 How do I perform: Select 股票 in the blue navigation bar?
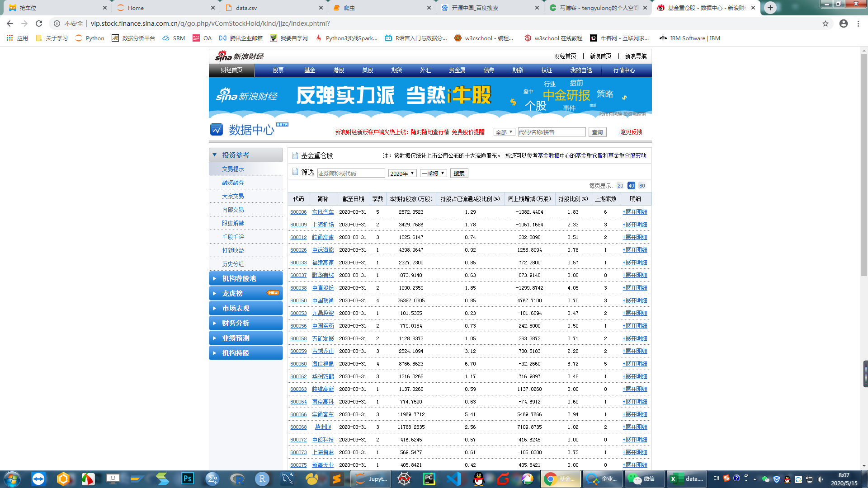point(278,70)
